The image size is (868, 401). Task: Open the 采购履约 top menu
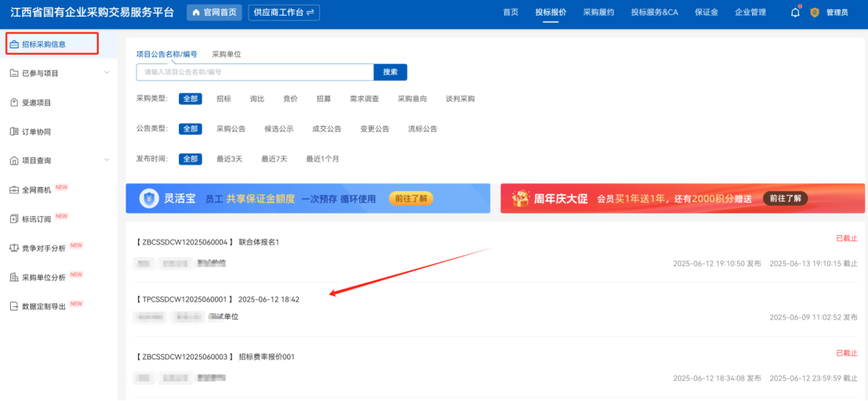point(598,13)
